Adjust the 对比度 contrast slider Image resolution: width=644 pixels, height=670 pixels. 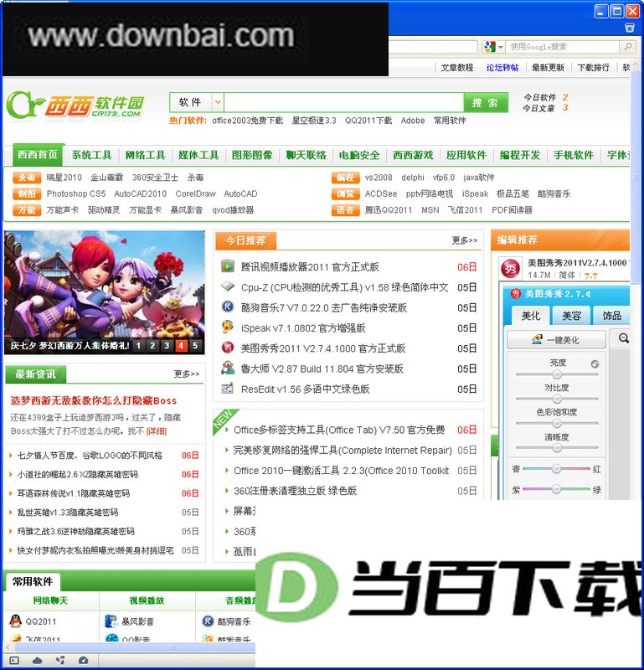(557, 399)
